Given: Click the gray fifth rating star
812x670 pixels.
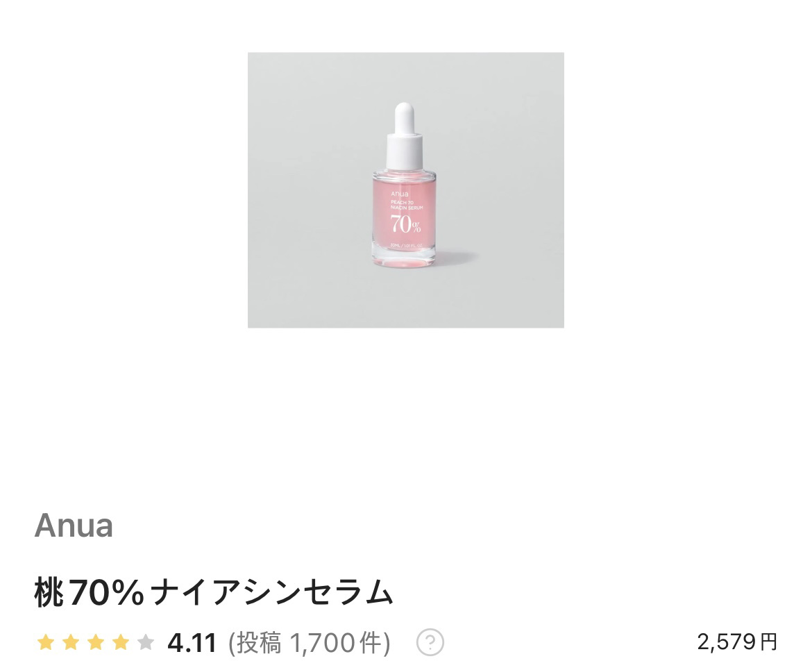Looking at the screenshot, I should [146, 642].
